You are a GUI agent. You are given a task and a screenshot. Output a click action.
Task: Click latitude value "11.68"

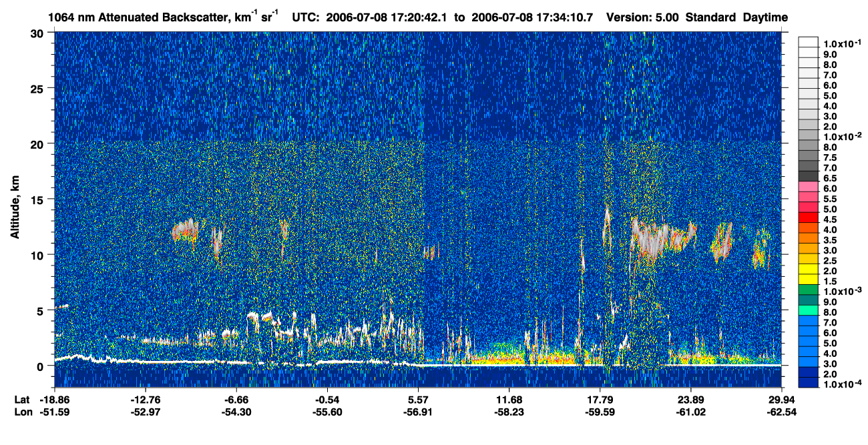[509, 400]
